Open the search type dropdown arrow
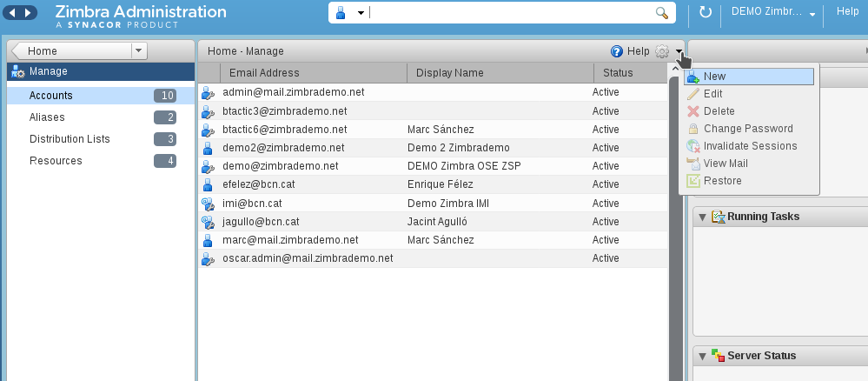Viewport: 868px width, 381px height. (x=361, y=13)
